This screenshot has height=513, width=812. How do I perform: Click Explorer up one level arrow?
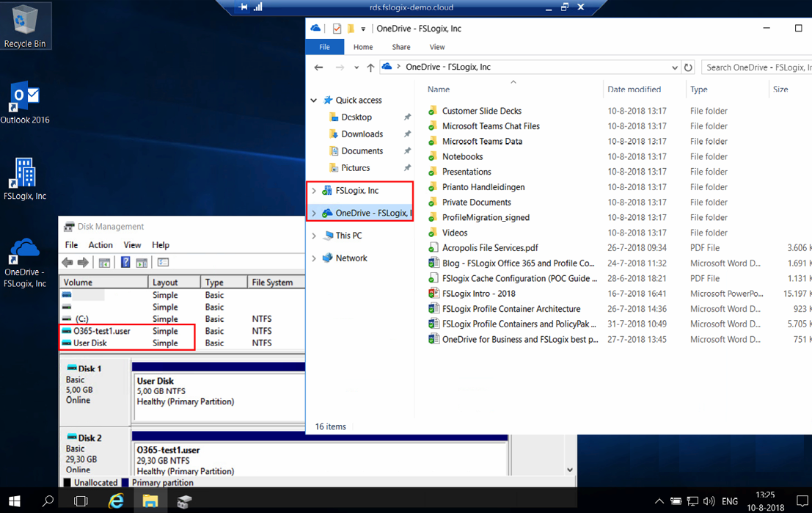(x=370, y=68)
